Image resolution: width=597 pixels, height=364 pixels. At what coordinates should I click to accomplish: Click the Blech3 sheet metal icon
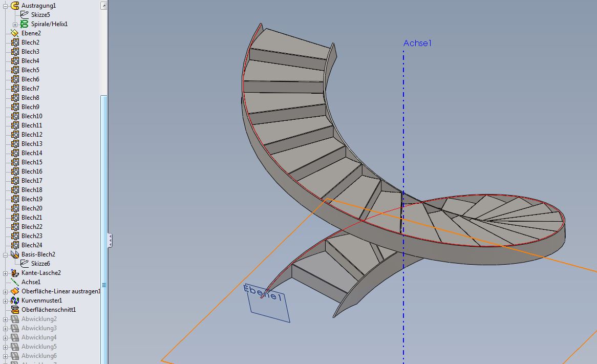[x=15, y=51]
